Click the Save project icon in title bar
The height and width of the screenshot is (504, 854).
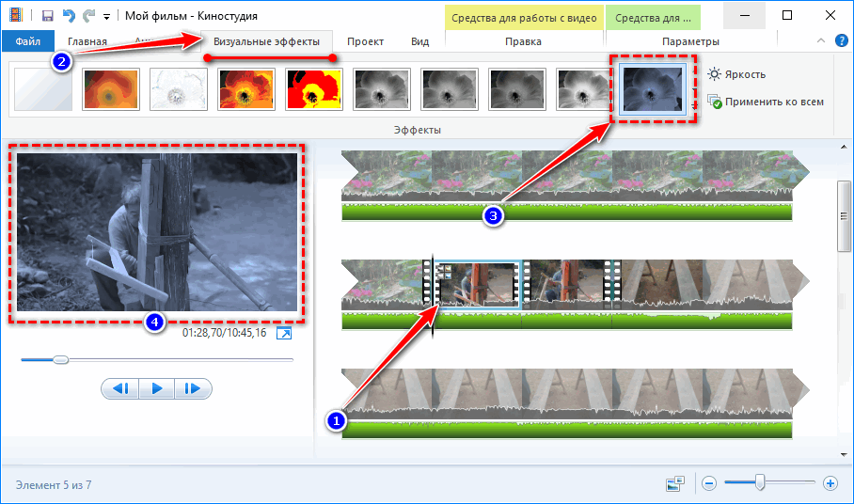[47, 16]
